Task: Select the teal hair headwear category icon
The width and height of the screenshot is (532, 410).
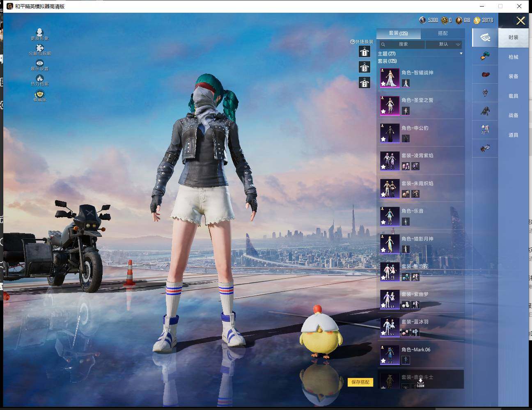Action: point(485,56)
